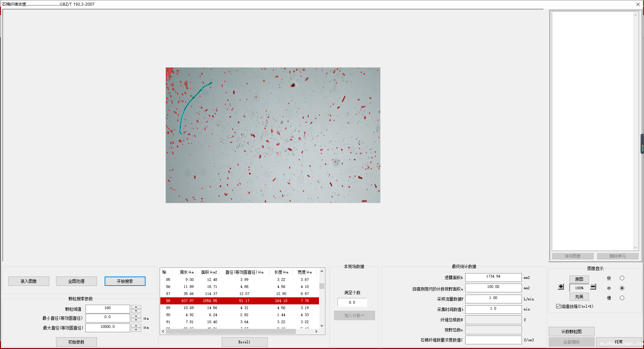Click the 长度 column header
Screen dimensions: 644x349
tap(281, 272)
